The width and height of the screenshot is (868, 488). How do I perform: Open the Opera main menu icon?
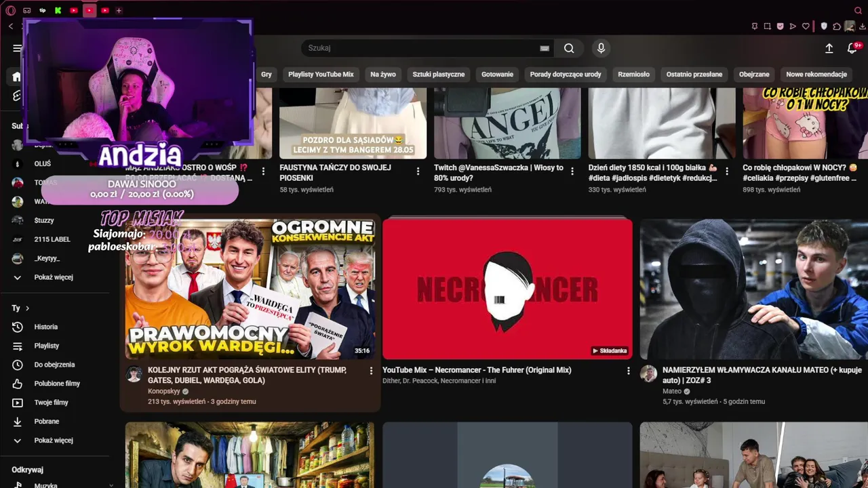[10, 10]
